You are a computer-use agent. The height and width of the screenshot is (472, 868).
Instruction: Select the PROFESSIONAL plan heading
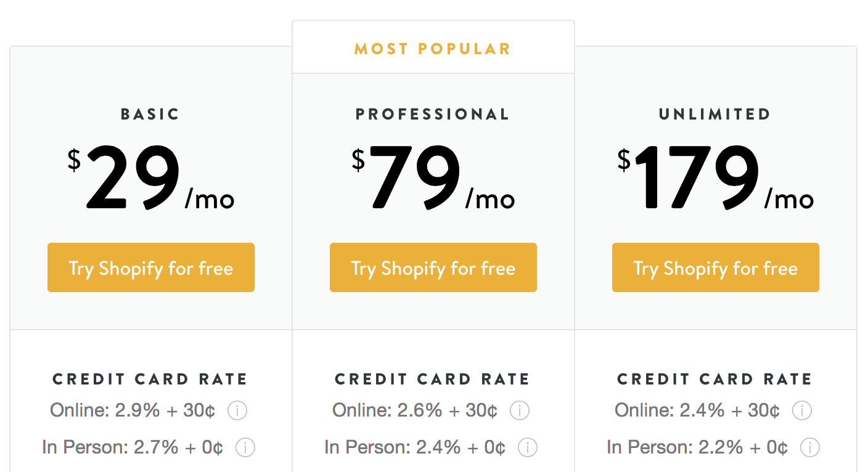(x=433, y=114)
